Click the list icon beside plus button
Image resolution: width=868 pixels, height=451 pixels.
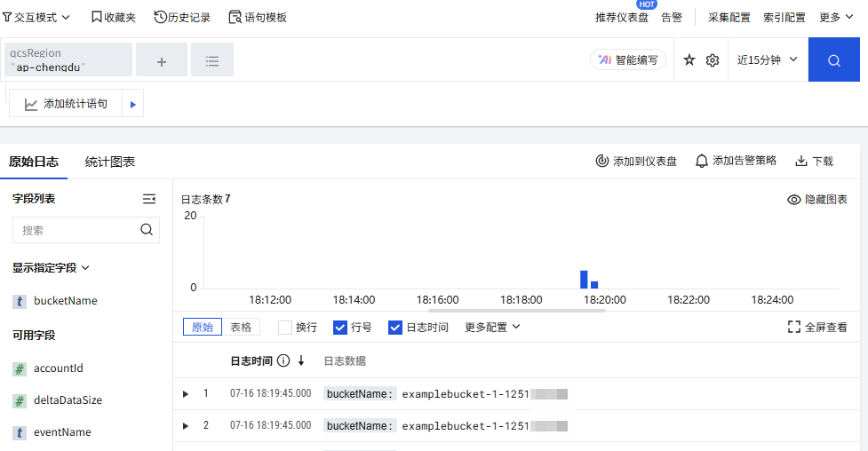pos(212,61)
